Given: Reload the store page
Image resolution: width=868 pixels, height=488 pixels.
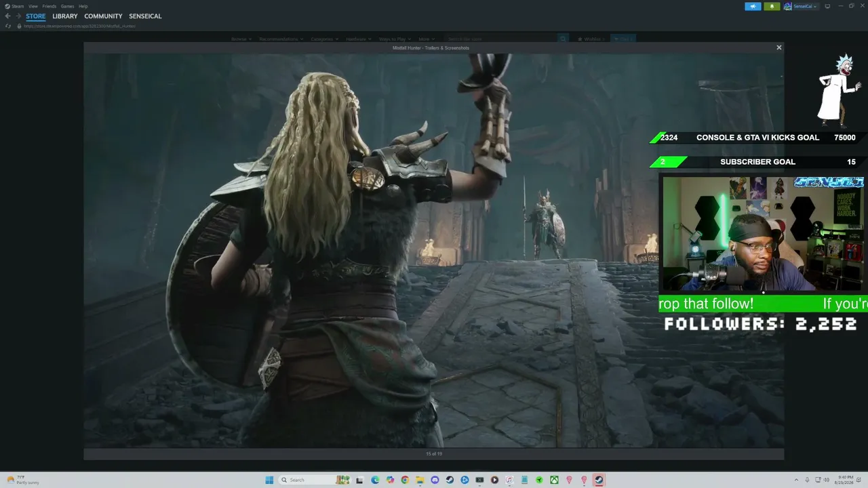Looking at the screenshot, I should 8,26.
